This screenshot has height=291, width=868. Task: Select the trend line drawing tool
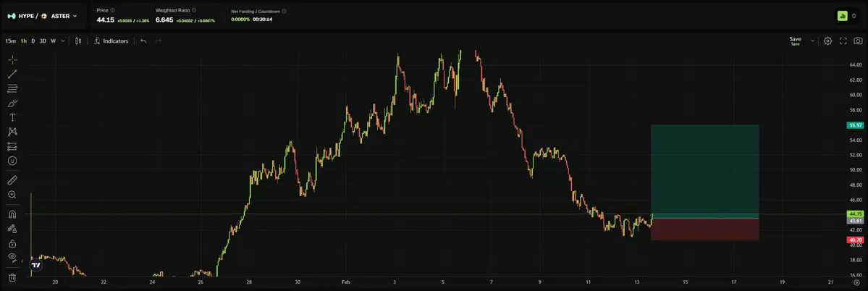[x=12, y=74]
